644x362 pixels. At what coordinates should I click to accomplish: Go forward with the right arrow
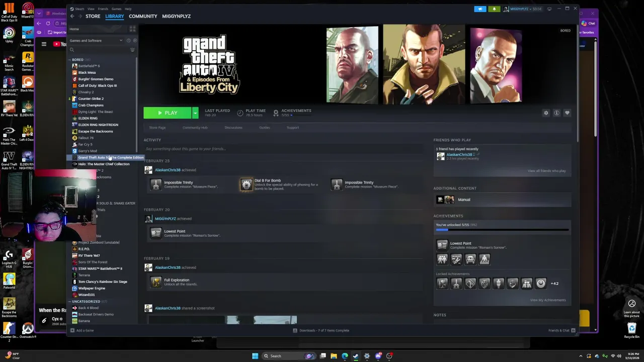tap(79, 16)
